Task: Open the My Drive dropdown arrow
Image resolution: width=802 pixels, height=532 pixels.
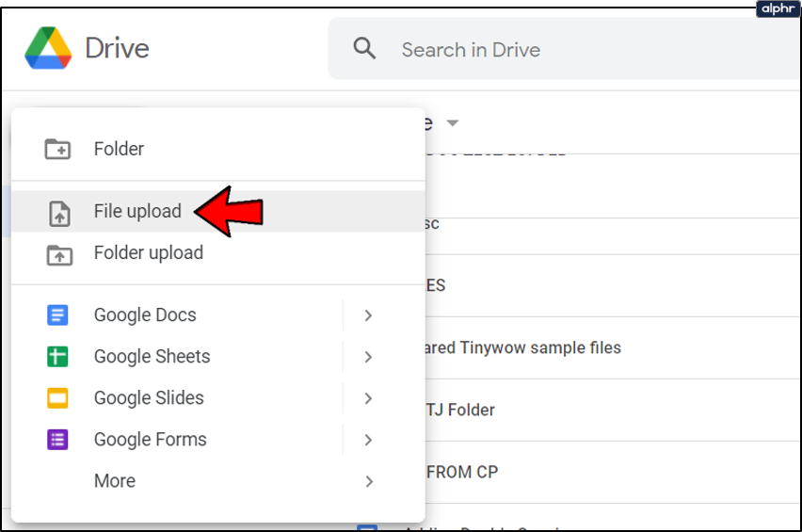Action: click(x=452, y=122)
